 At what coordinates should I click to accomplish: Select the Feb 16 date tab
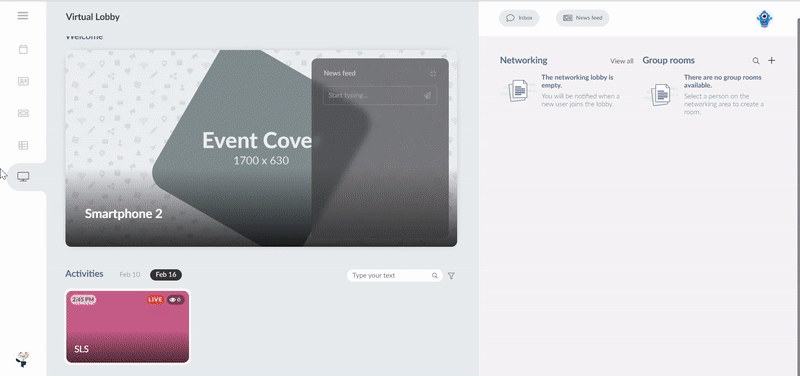point(166,274)
